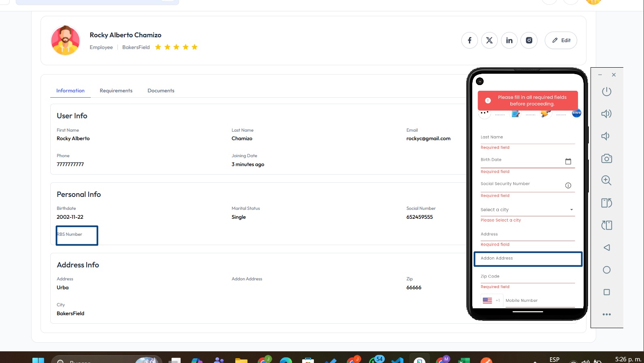Open the country code flag selector

click(x=491, y=301)
